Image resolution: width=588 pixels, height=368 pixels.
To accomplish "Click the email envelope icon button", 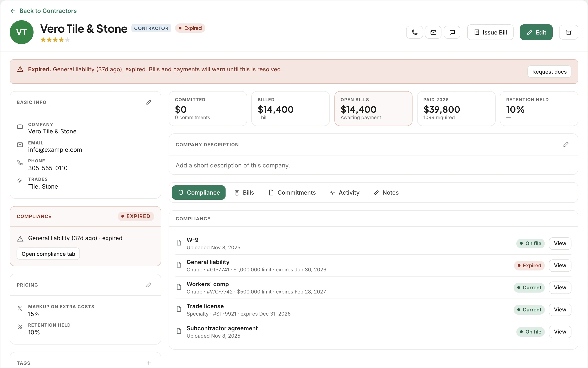I will (433, 32).
